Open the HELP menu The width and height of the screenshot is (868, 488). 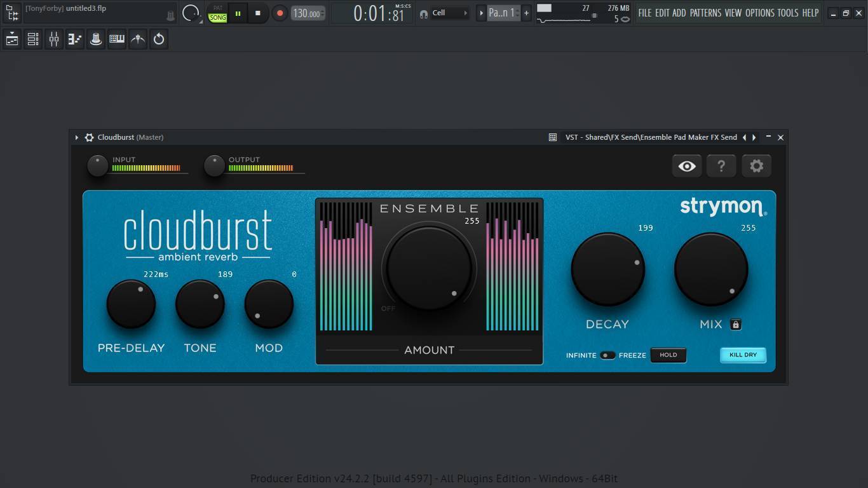(x=810, y=13)
